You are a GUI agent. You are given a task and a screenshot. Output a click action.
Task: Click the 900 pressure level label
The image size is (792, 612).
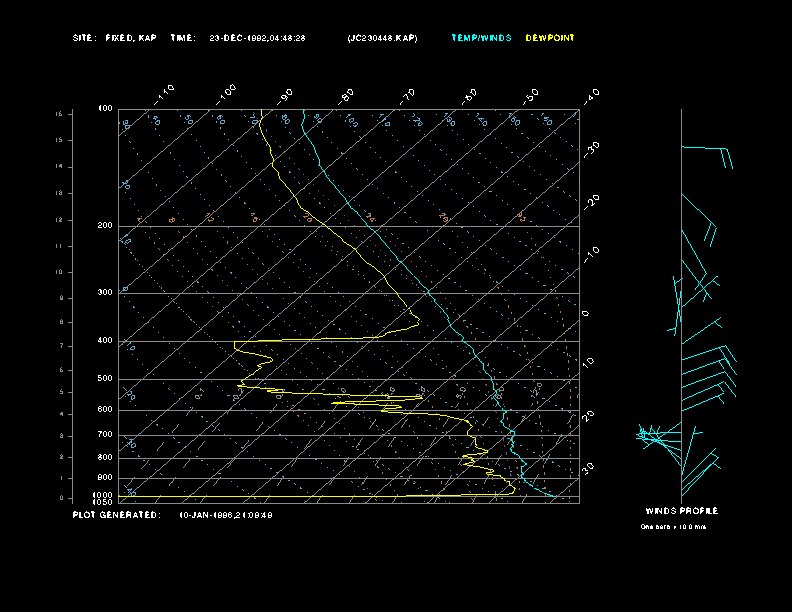click(105, 478)
